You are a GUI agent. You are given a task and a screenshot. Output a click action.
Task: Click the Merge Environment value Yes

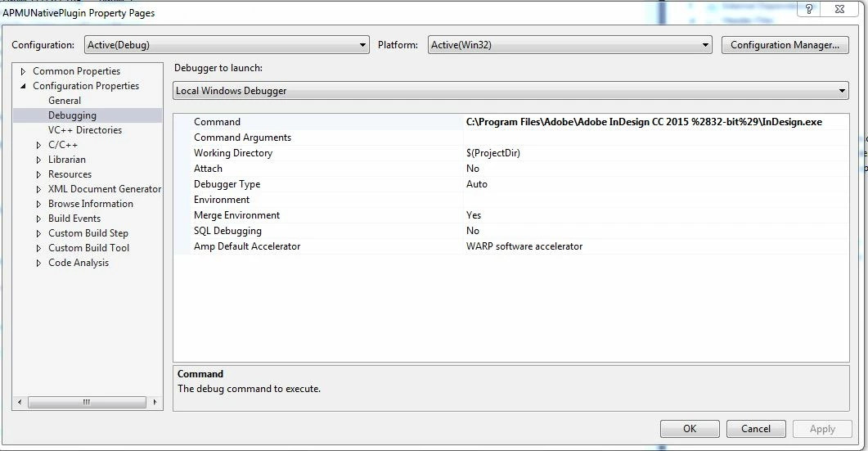pos(474,215)
